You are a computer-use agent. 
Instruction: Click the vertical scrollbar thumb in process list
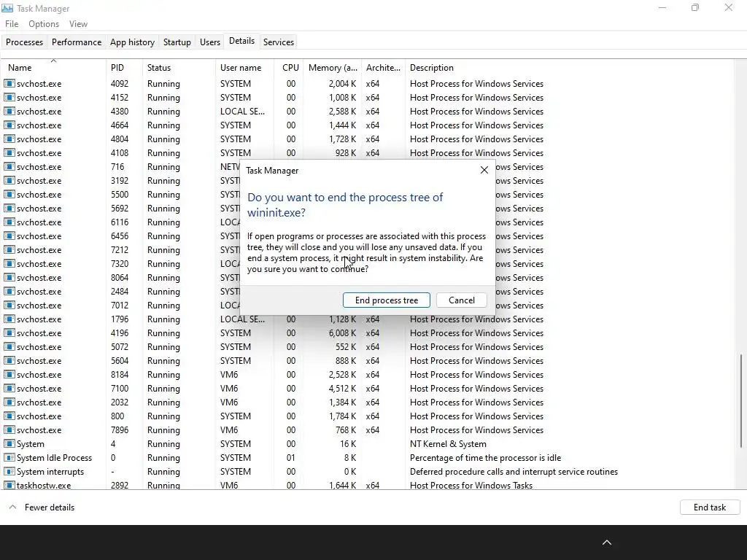[740, 401]
